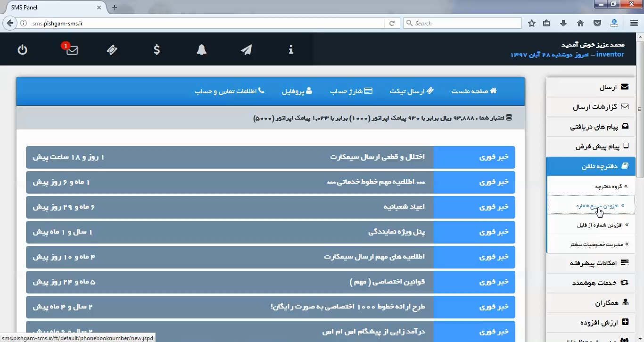Open افزودن سریع شماره submenu link

click(x=591, y=205)
